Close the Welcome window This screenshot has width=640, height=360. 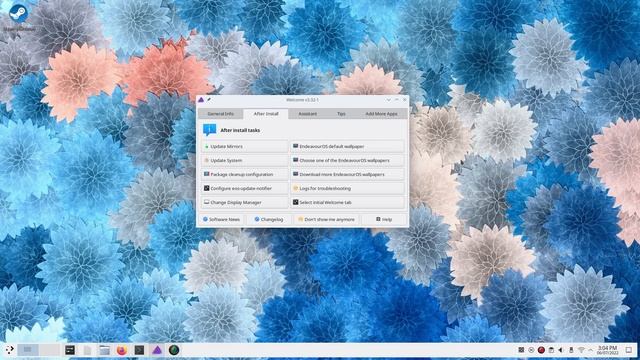point(404,100)
